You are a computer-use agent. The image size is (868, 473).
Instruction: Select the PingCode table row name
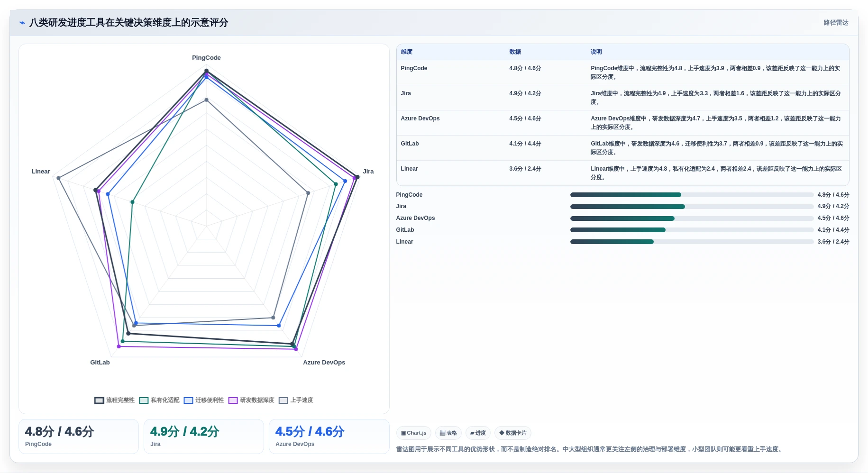pyautogui.click(x=414, y=68)
